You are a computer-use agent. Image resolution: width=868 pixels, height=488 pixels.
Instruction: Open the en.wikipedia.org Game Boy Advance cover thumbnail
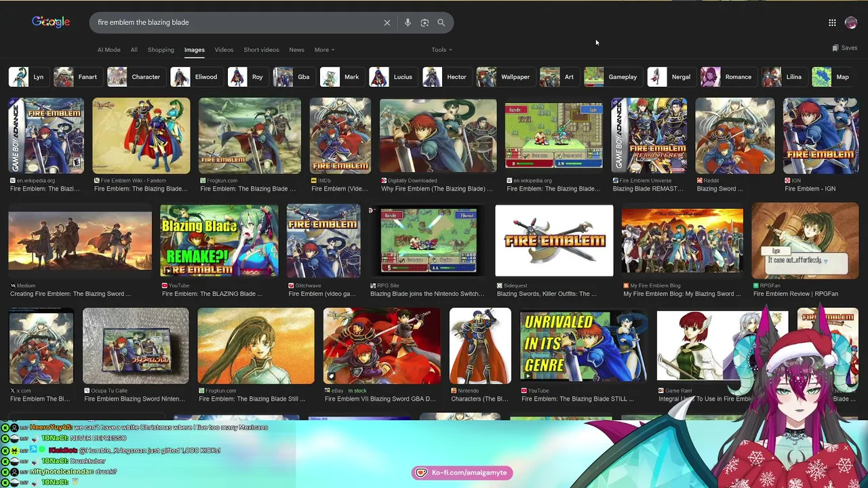pos(46,136)
